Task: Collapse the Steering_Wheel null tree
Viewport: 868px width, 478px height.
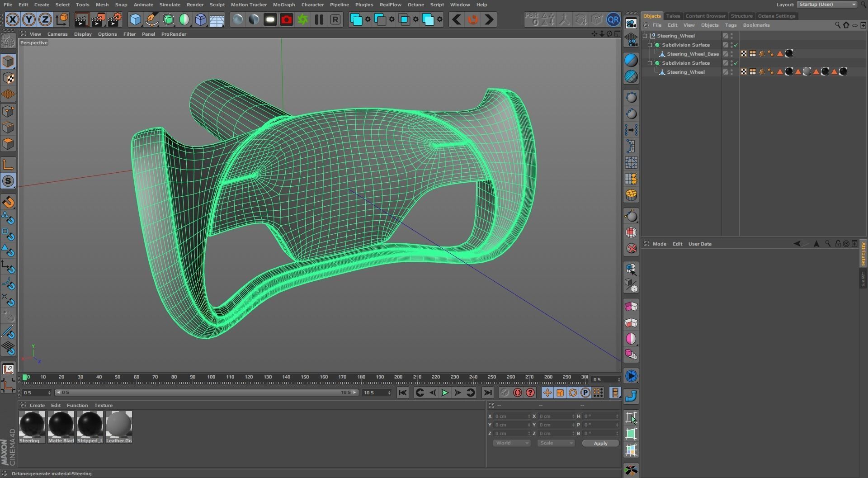Action: pos(646,36)
